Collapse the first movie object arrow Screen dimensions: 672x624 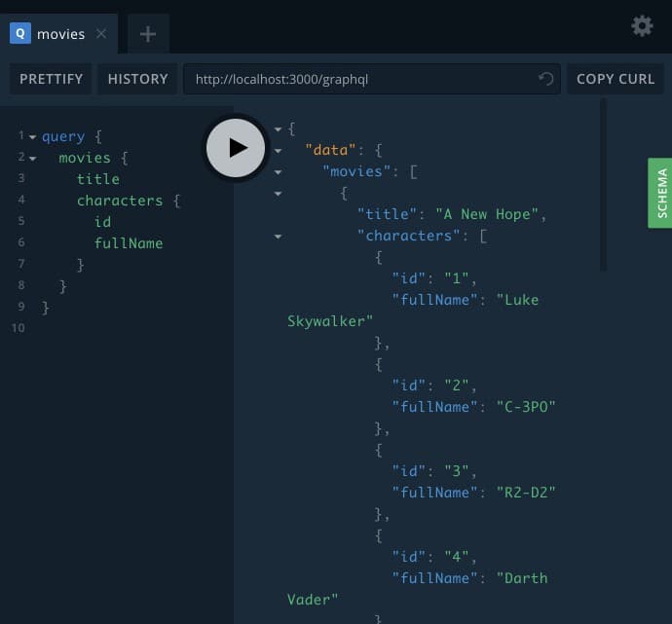[x=278, y=194]
